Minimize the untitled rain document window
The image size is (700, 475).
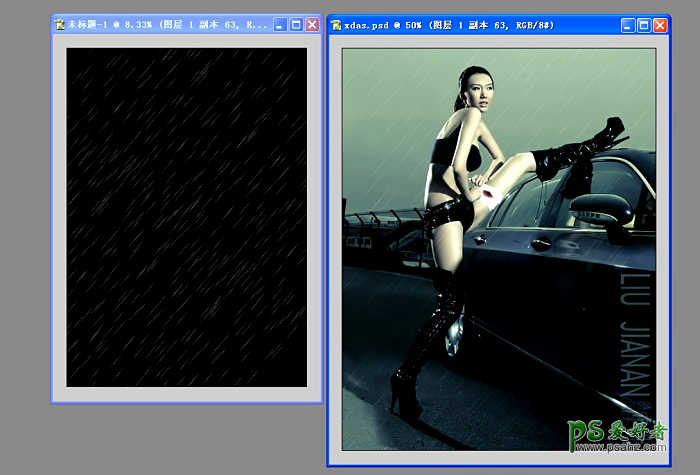click(279, 23)
